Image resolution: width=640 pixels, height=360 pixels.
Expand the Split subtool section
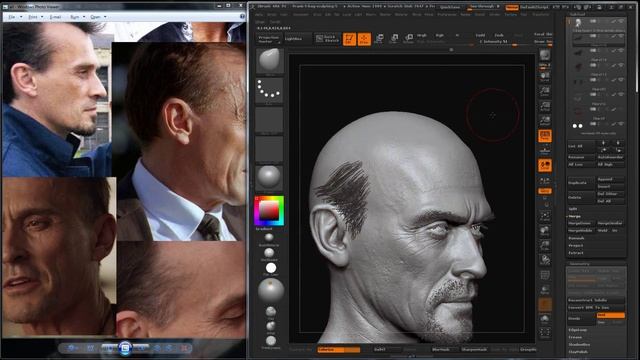point(573,209)
